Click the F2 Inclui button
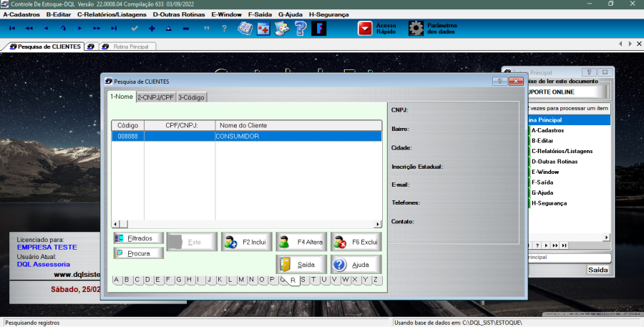This screenshot has width=644, height=327. (x=246, y=243)
